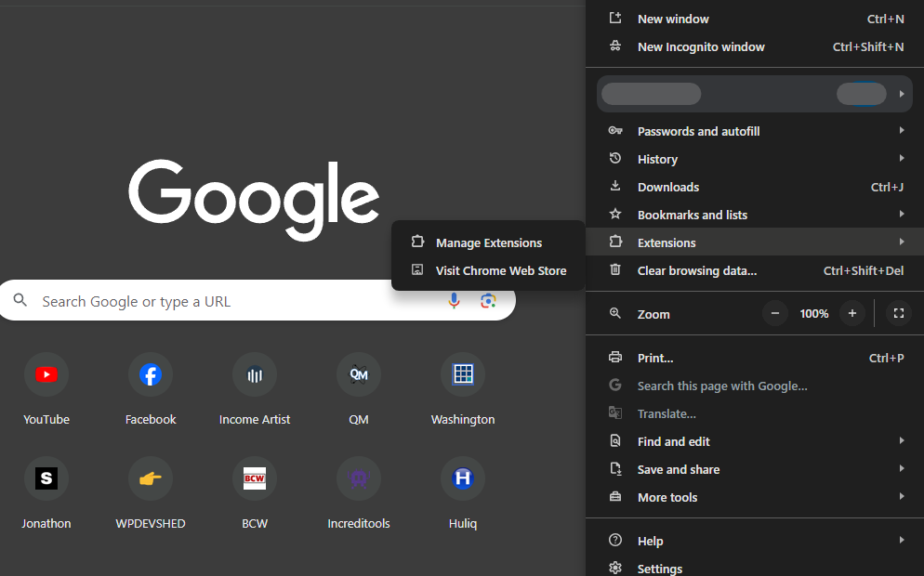The width and height of the screenshot is (924, 576).
Task: Expand the History submenu arrow
Action: pos(902,158)
